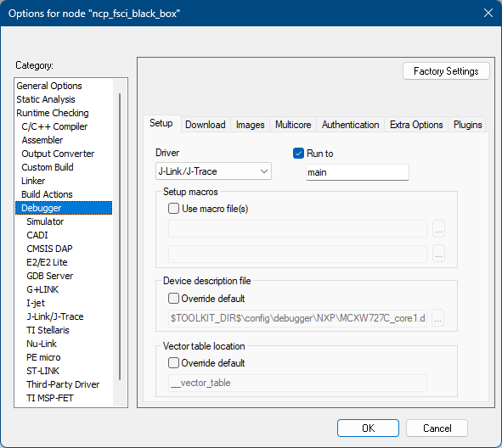This screenshot has height=448, width=502.
Task: Check Override default under Device description file
Action: 173,299
